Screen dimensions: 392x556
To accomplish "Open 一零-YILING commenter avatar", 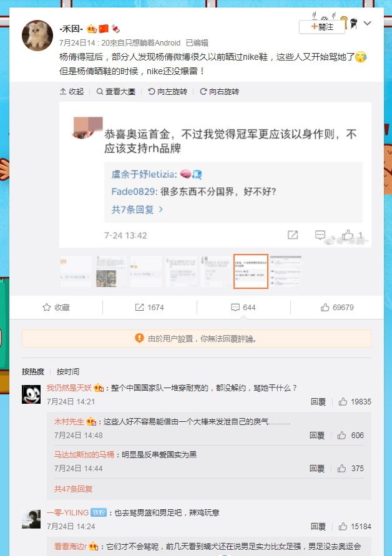I will pyautogui.click(x=31, y=519).
